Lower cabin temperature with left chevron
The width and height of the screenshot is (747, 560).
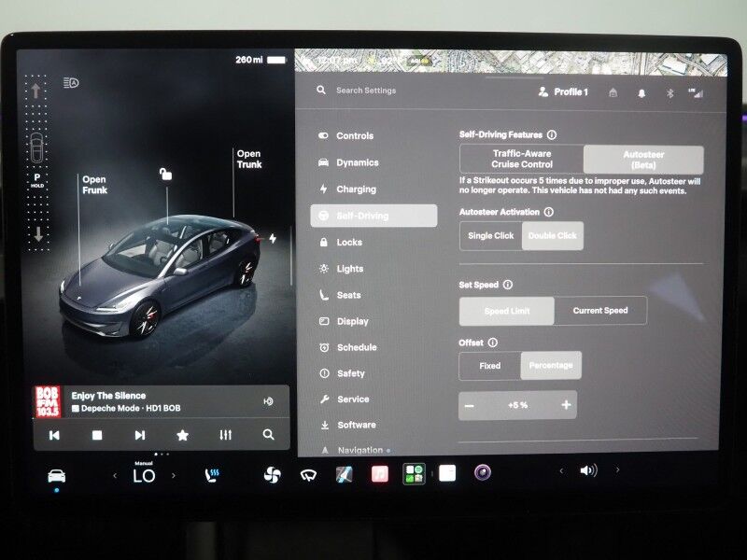click(115, 476)
